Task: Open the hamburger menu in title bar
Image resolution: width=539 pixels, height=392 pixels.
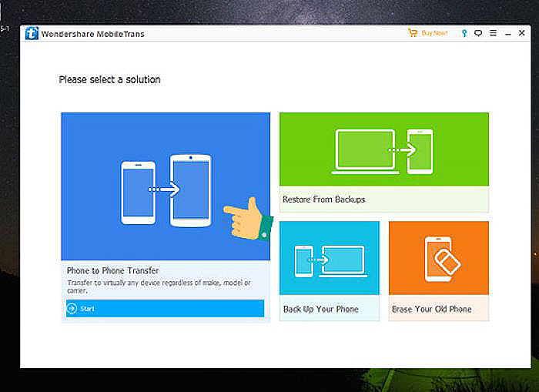Action: point(493,33)
